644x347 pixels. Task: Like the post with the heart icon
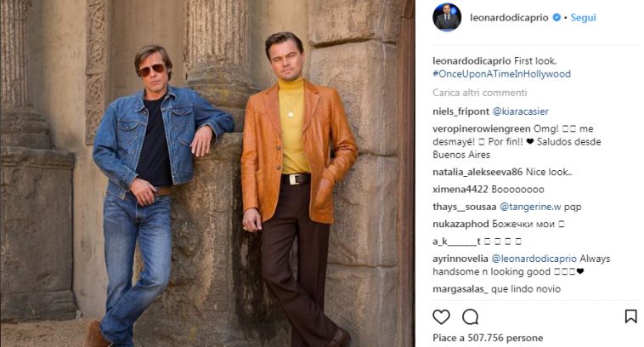tap(441, 317)
